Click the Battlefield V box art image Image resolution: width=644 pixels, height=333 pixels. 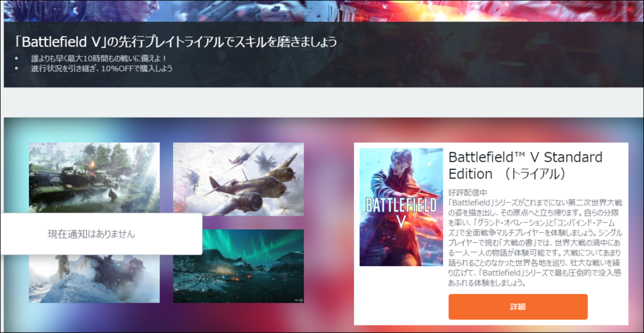(401, 207)
